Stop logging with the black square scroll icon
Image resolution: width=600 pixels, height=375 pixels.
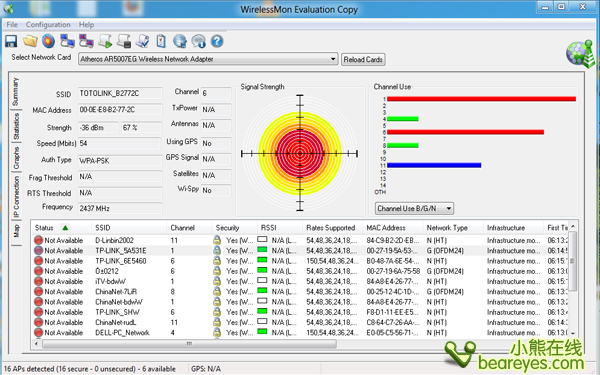[x=124, y=41]
